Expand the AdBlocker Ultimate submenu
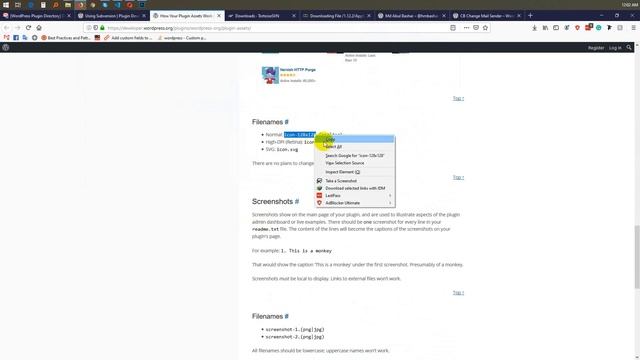 [x=355, y=203]
